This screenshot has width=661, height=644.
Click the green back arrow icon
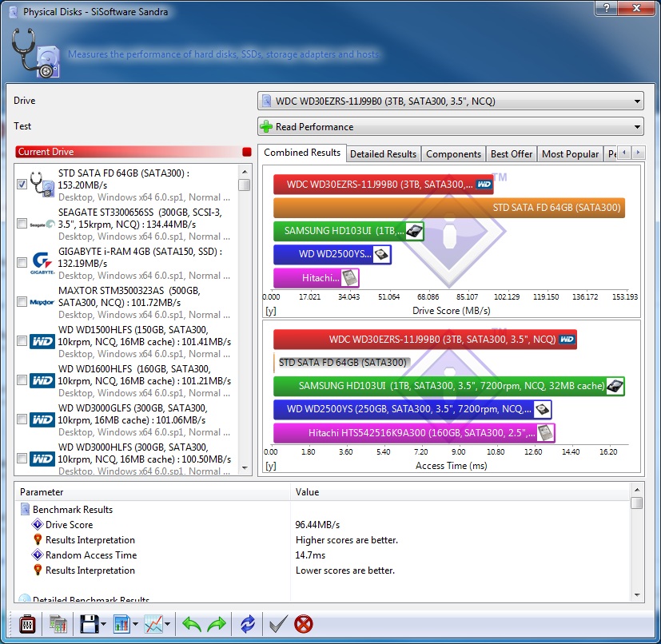click(x=192, y=624)
